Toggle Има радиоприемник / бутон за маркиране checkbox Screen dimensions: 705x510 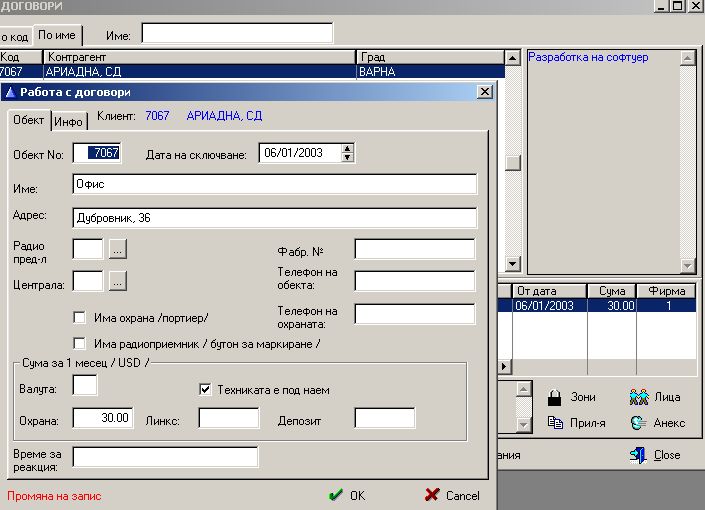pos(80,344)
